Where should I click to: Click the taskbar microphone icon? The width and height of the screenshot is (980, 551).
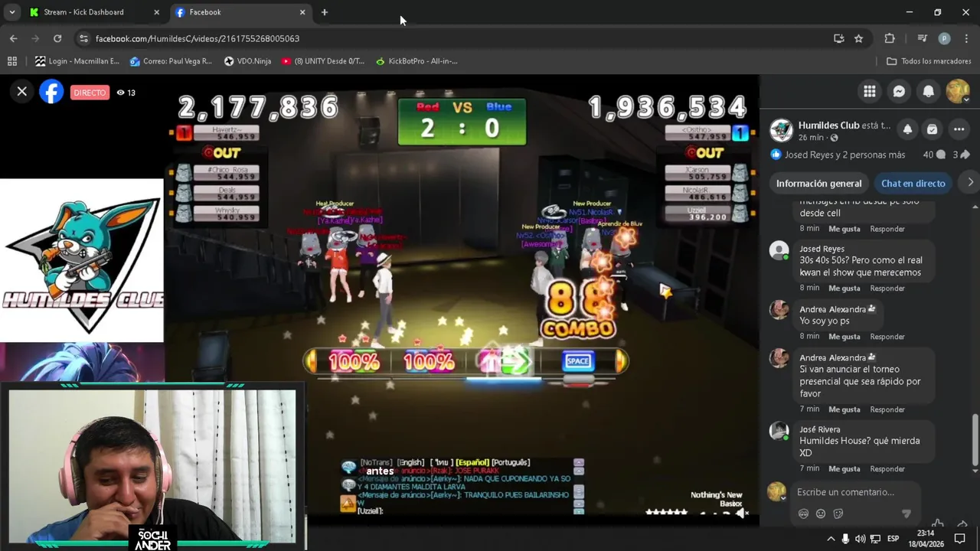[845, 539]
